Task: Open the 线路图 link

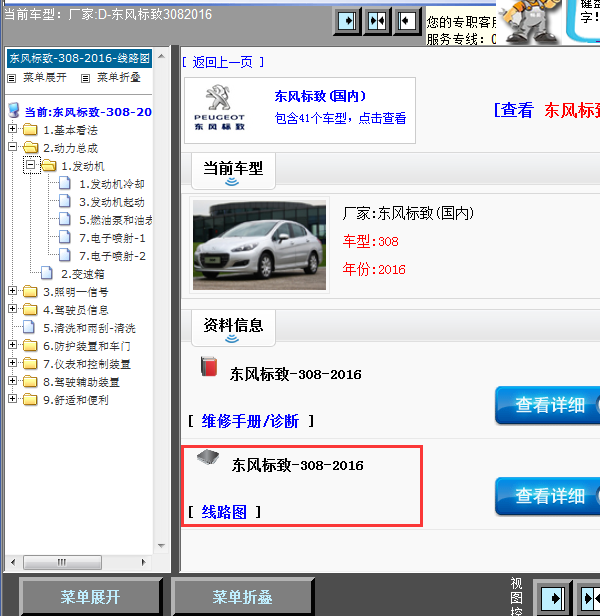Action: (x=224, y=512)
